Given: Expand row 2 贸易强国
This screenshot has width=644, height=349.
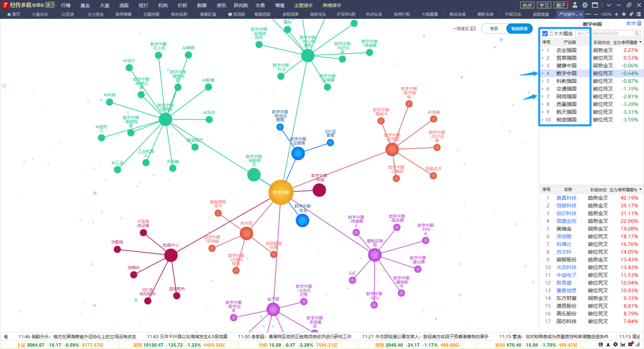Looking at the screenshot, I should (x=543, y=58).
